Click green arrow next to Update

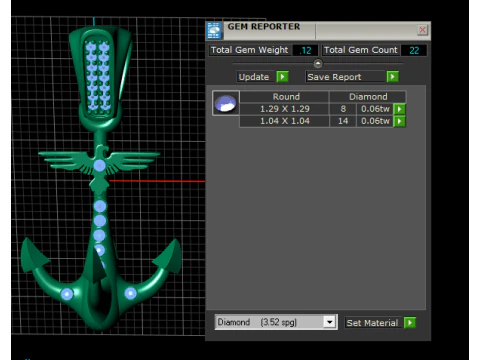282,77
